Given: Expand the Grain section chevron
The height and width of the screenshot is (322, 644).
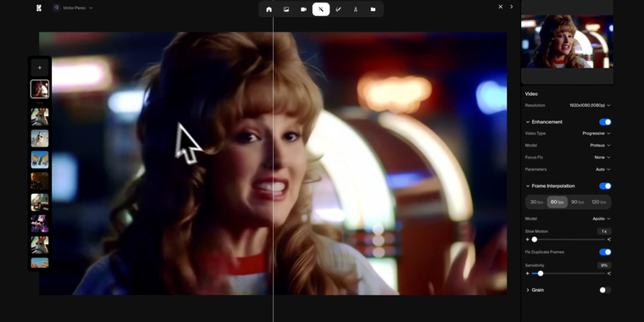Looking at the screenshot, I should click(528, 290).
